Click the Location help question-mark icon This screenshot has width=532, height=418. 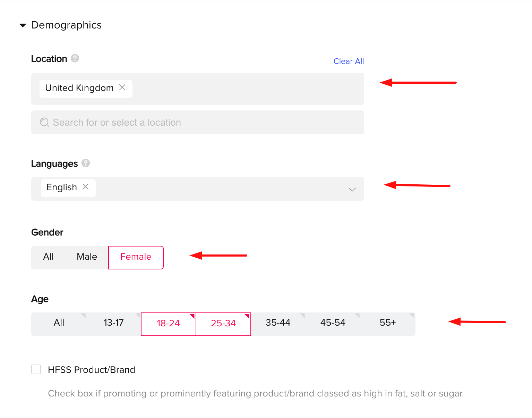75,58
